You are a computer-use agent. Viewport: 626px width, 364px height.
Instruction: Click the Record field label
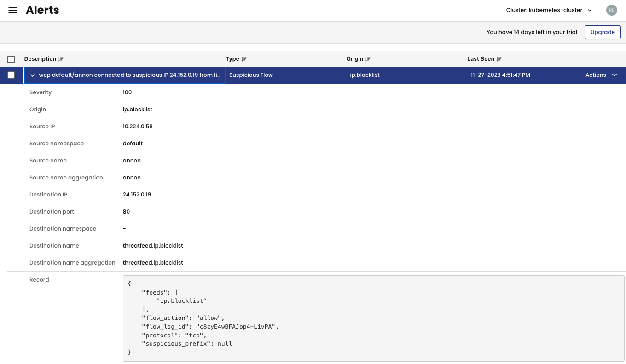(x=39, y=280)
